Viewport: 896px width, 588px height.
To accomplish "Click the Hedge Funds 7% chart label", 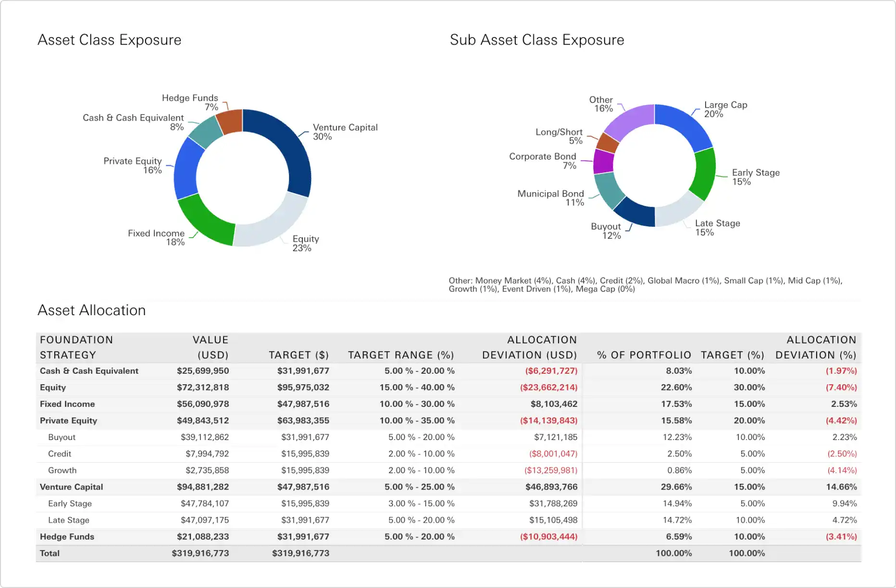I will (x=190, y=102).
